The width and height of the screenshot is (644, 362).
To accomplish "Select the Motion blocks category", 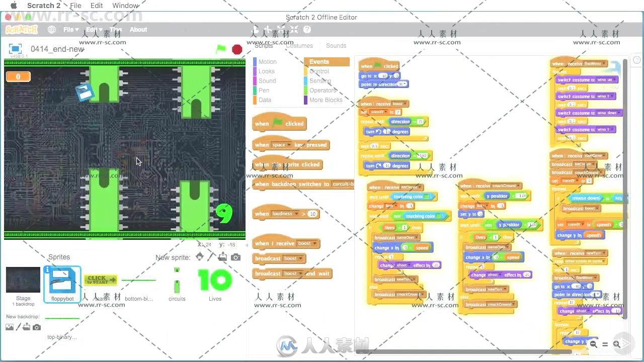I will click(x=267, y=62).
